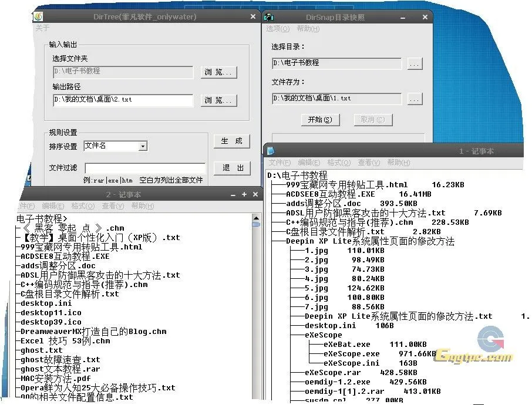
Task: Click the Notepad icon on the 1-记事本 title bar
Action: (271, 151)
